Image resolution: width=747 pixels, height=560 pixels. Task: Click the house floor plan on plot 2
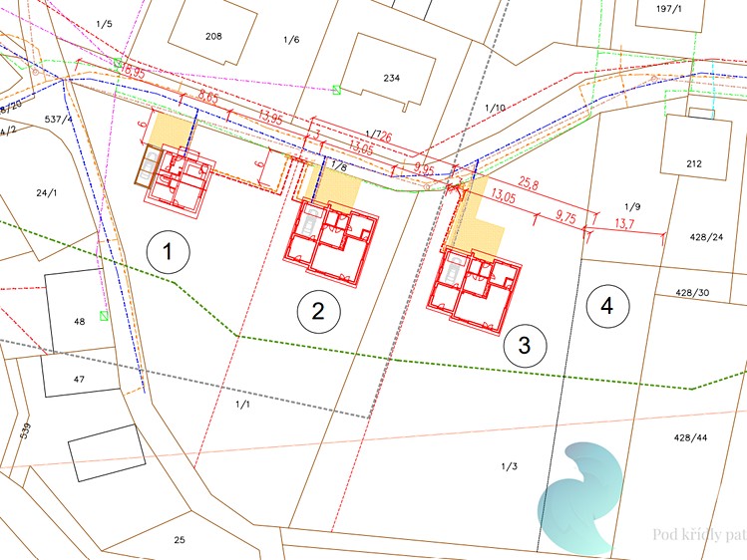point(331,243)
